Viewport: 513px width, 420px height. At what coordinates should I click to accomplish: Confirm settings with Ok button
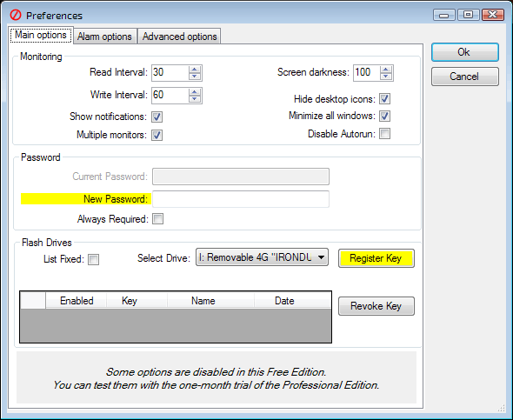[x=465, y=52]
